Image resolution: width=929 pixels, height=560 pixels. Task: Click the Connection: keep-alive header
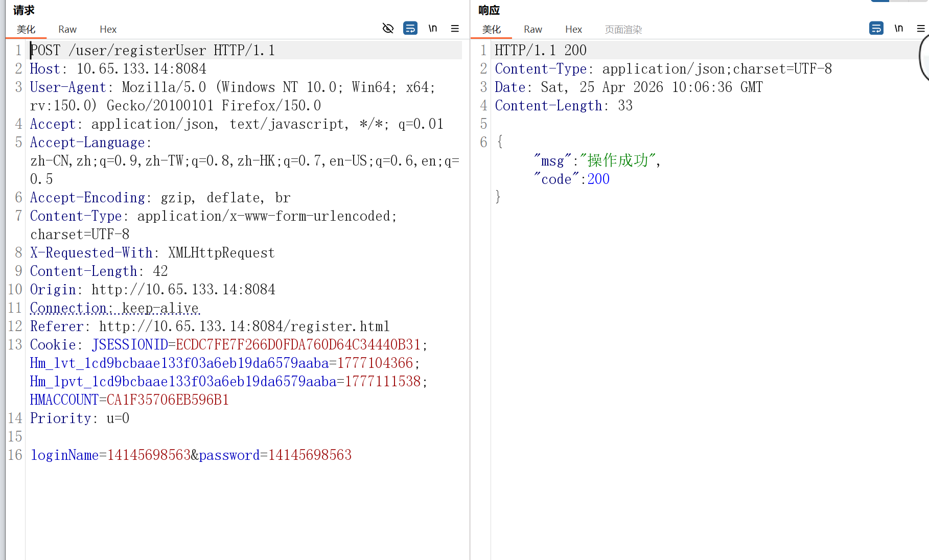point(114,308)
